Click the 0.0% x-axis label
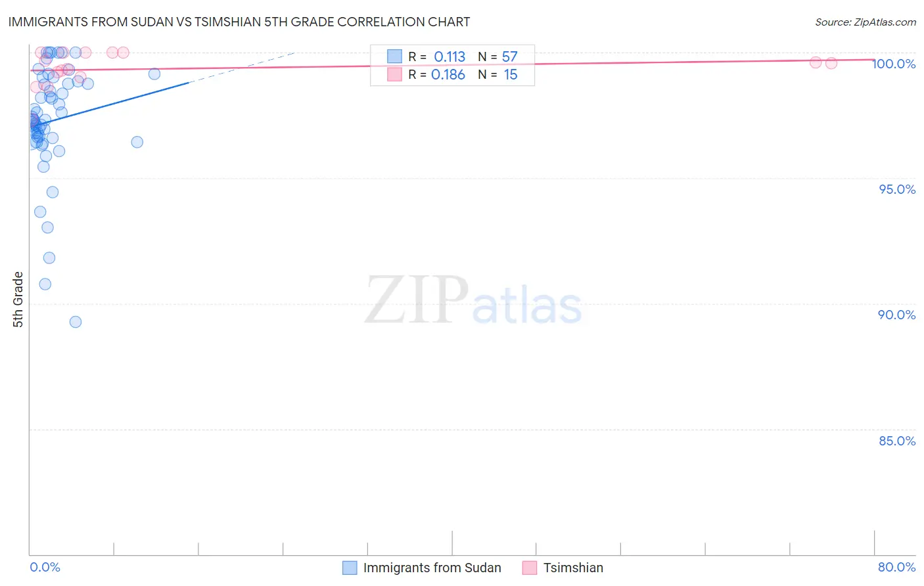924x586 pixels. coord(45,567)
